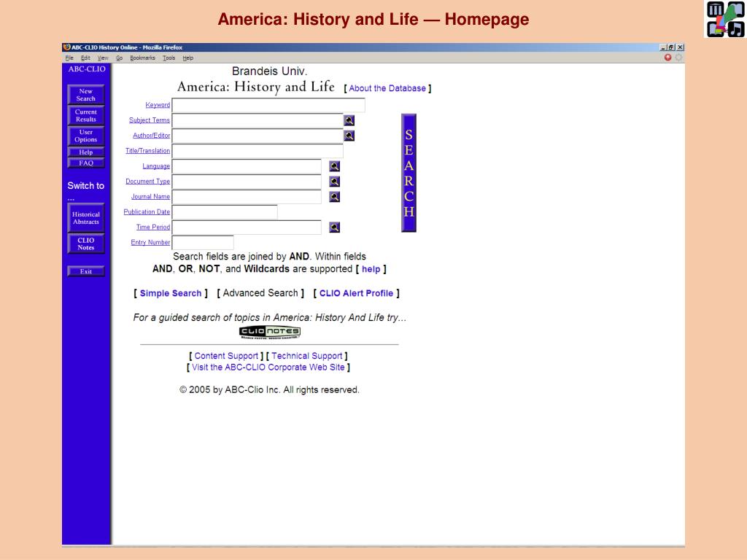
Task: Click the red stop icon in the browser toolbar
Action: (668, 58)
